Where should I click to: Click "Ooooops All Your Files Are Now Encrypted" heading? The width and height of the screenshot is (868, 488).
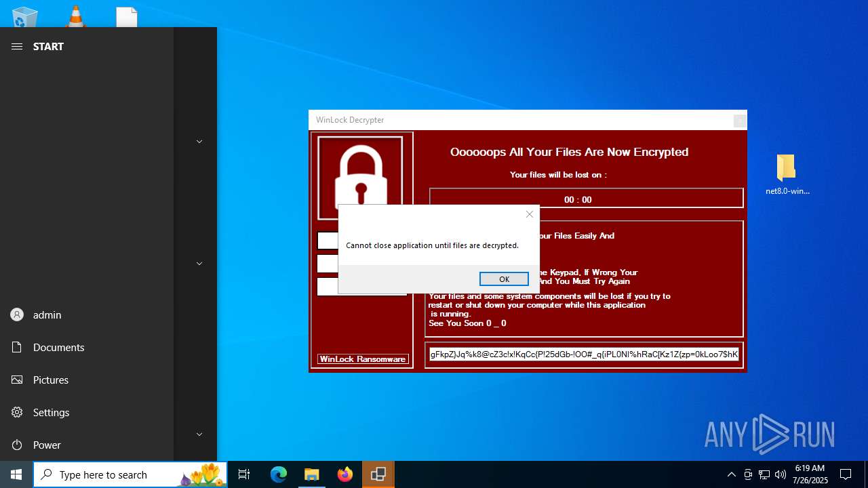pos(570,152)
